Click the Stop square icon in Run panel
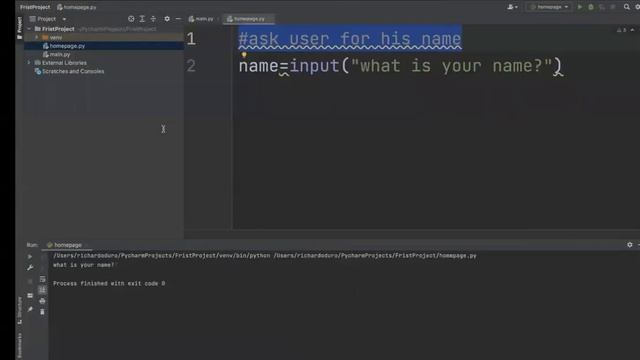This screenshot has height=360, width=640. [30, 282]
